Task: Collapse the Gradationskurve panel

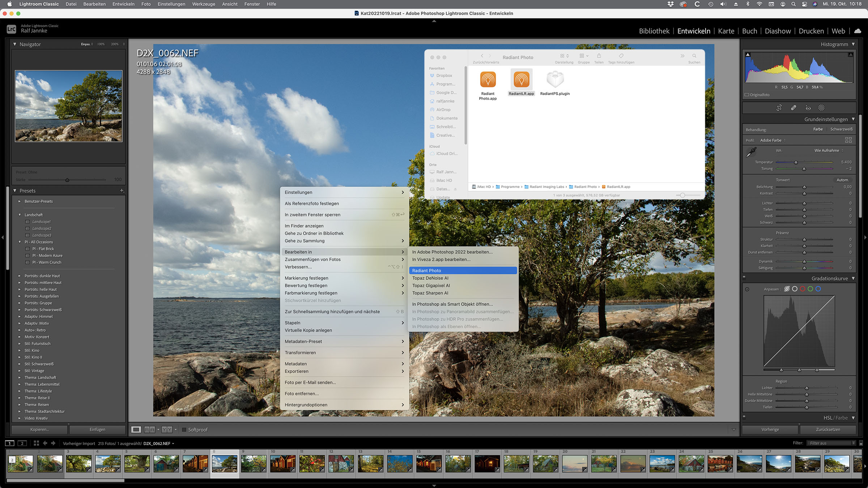Action: [x=853, y=278]
